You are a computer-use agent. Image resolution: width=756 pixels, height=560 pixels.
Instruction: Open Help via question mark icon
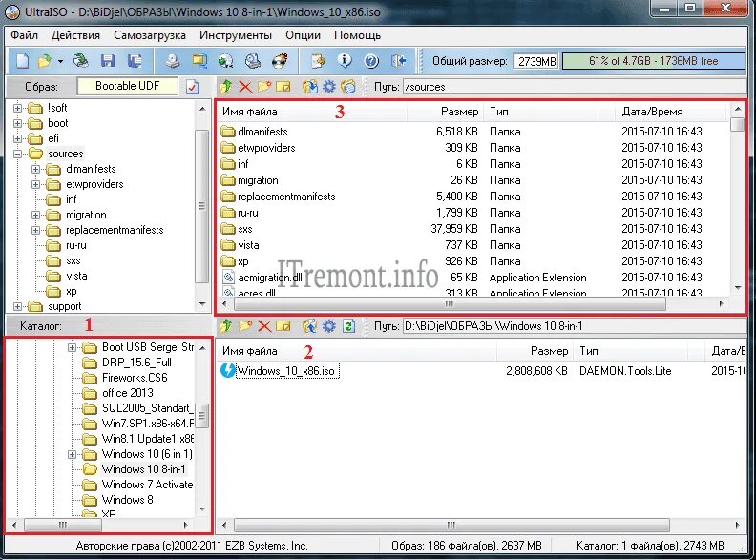click(371, 61)
